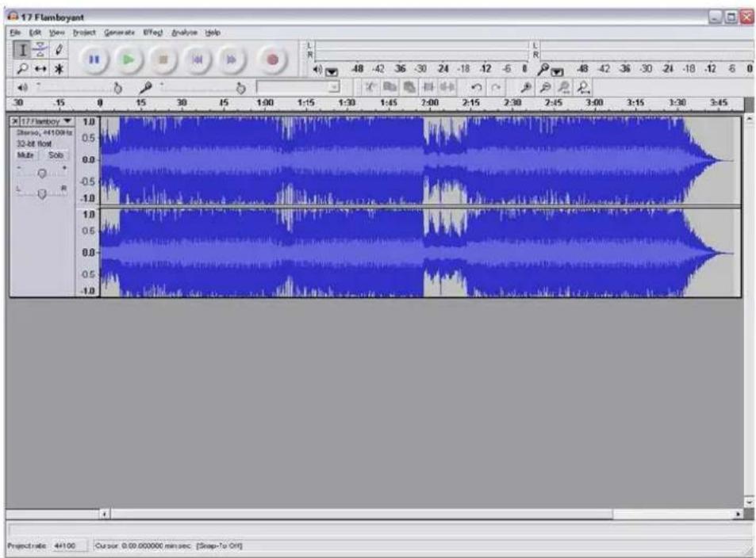The width and height of the screenshot is (756, 558).
Task: Select the Selection (I-beam) tool
Action: click(x=22, y=50)
